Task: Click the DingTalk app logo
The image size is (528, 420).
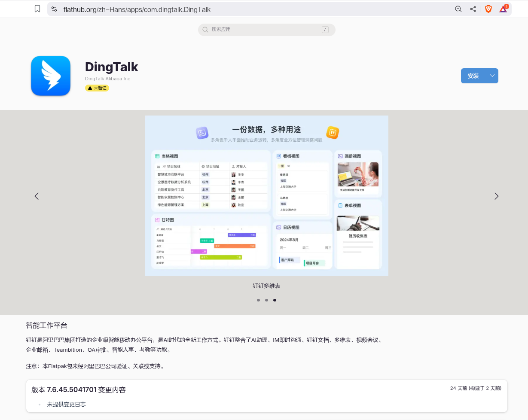Action: pyautogui.click(x=51, y=76)
